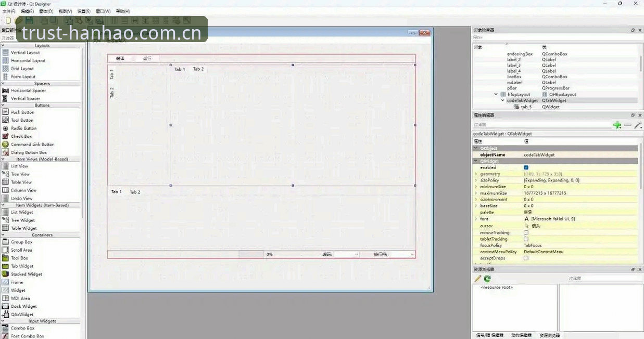Pick the Dialog Button Box icon
The width and height of the screenshot is (644, 339).
[6, 152]
